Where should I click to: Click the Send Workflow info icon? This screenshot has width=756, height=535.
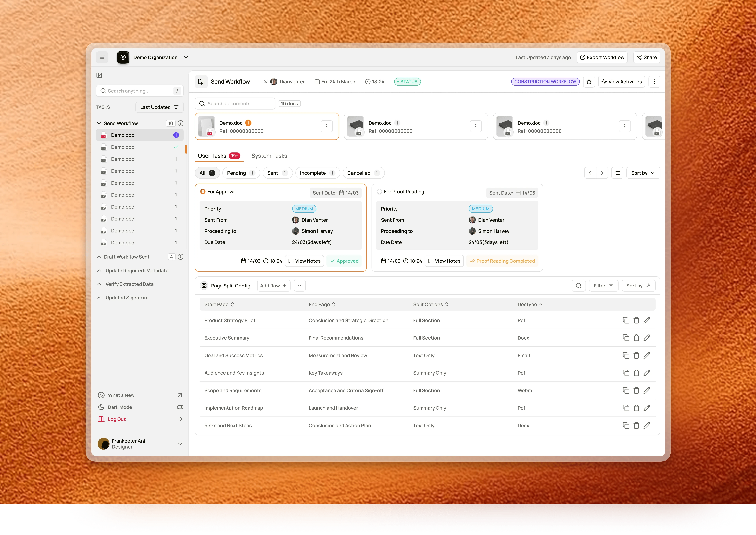(x=181, y=123)
